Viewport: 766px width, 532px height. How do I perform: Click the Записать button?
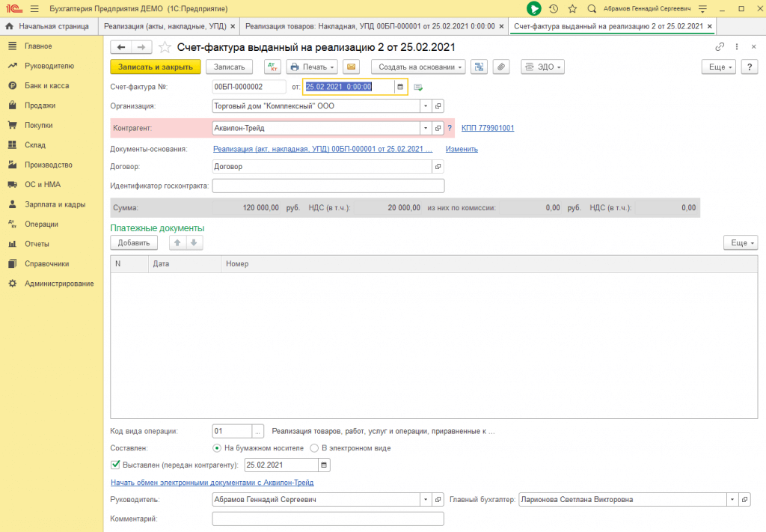point(229,67)
